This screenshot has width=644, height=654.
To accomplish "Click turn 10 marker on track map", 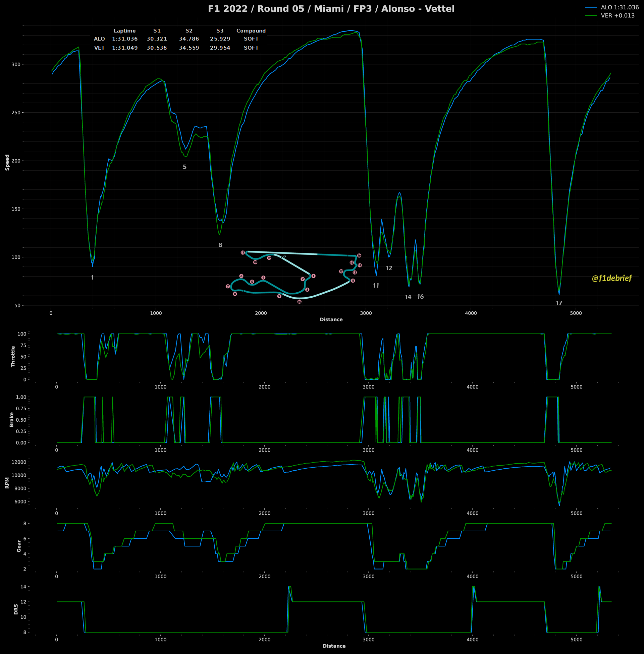I will tap(299, 302).
